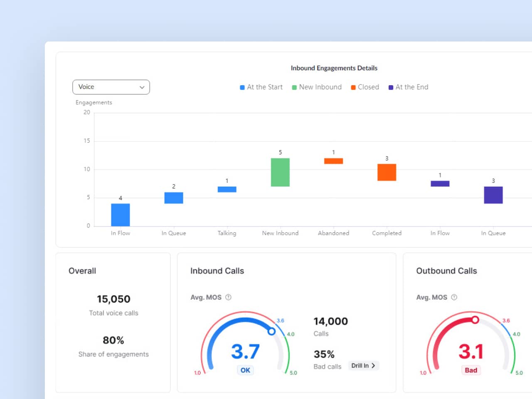This screenshot has width=532, height=399.
Task: Open the Voice channel dropdown
Action: point(111,87)
